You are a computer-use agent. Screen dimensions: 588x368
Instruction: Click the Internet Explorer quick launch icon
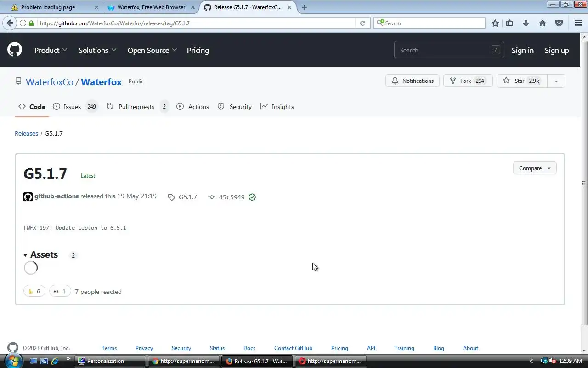(x=55, y=361)
